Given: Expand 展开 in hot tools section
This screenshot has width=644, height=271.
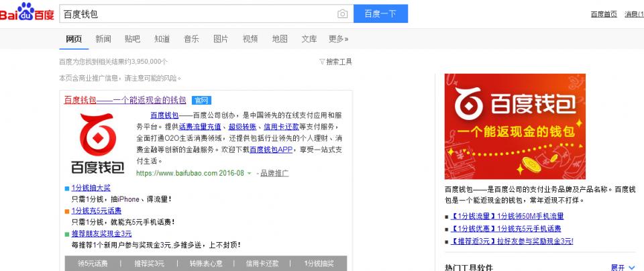Looking at the screenshot, I should click(x=623, y=267).
